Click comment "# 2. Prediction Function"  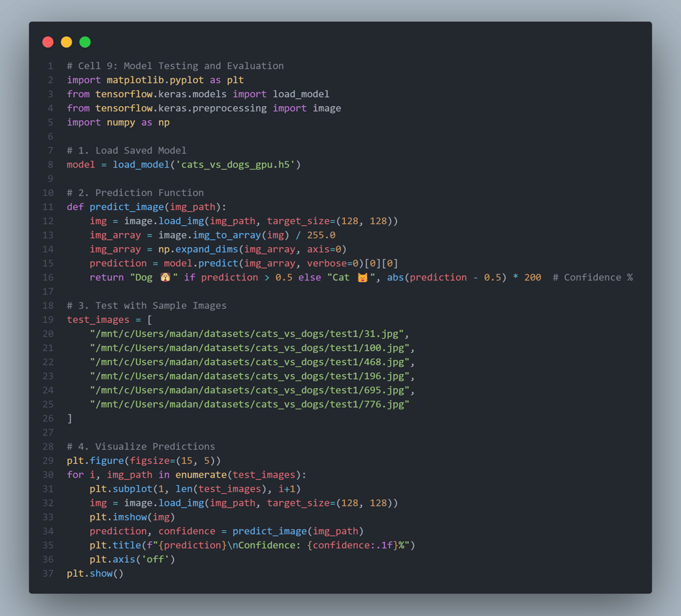(x=135, y=193)
